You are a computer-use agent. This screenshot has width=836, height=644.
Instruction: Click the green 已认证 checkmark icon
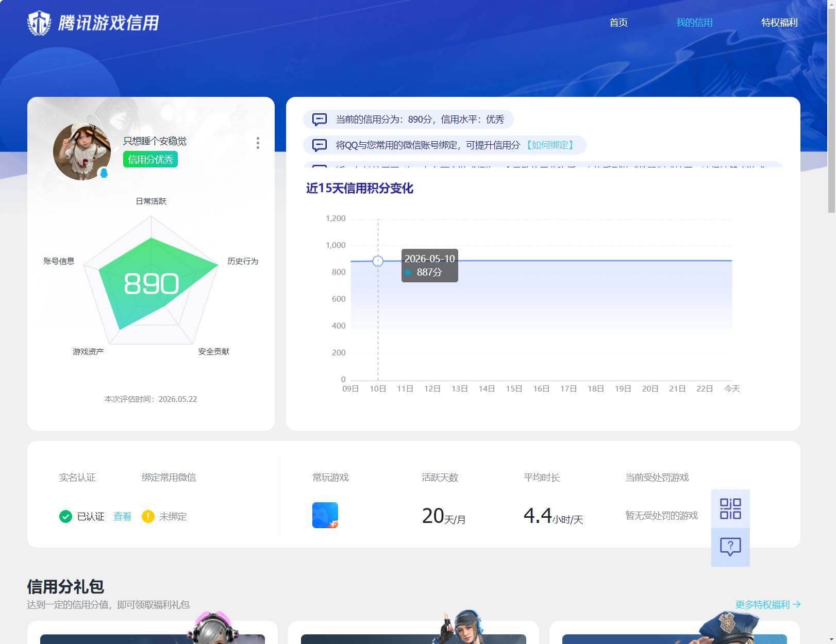point(65,516)
